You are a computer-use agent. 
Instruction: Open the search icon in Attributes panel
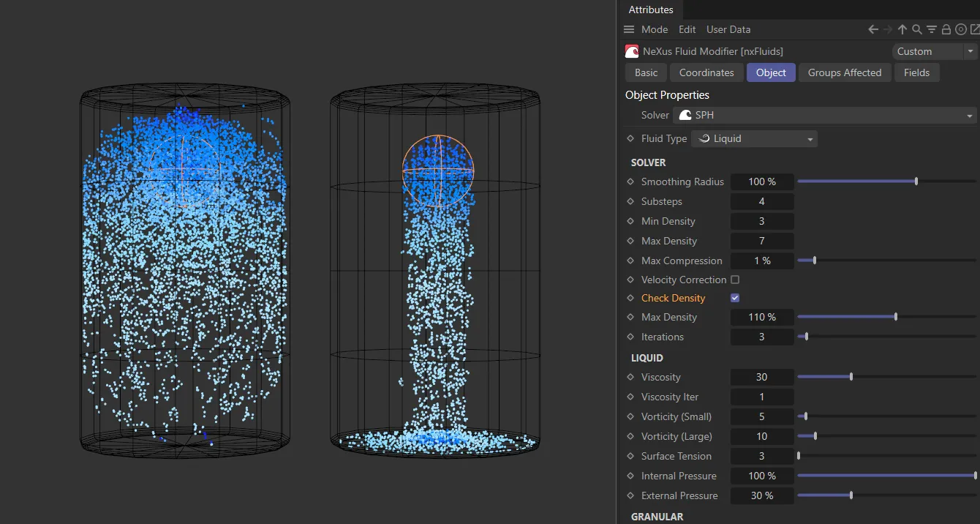click(x=916, y=29)
